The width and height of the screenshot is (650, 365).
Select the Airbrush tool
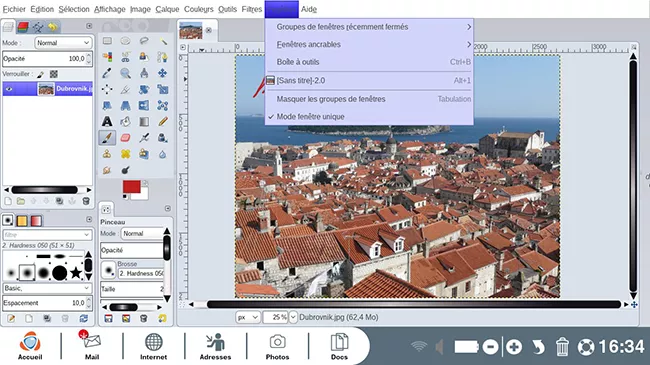(144, 138)
